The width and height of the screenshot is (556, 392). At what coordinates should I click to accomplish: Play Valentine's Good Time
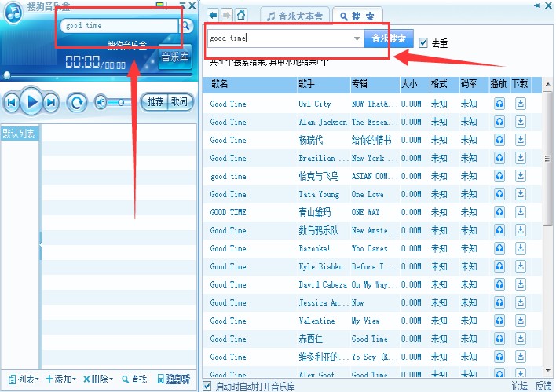pos(499,321)
